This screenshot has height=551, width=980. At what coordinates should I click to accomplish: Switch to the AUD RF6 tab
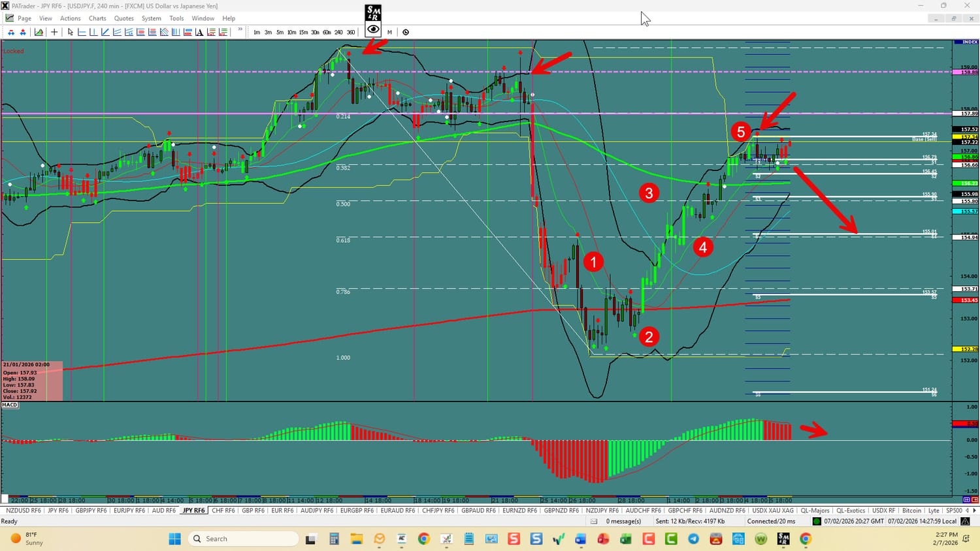pos(163,511)
